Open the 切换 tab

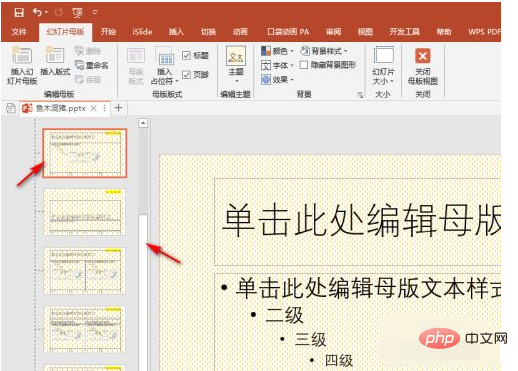pyautogui.click(x=208, y=32)
